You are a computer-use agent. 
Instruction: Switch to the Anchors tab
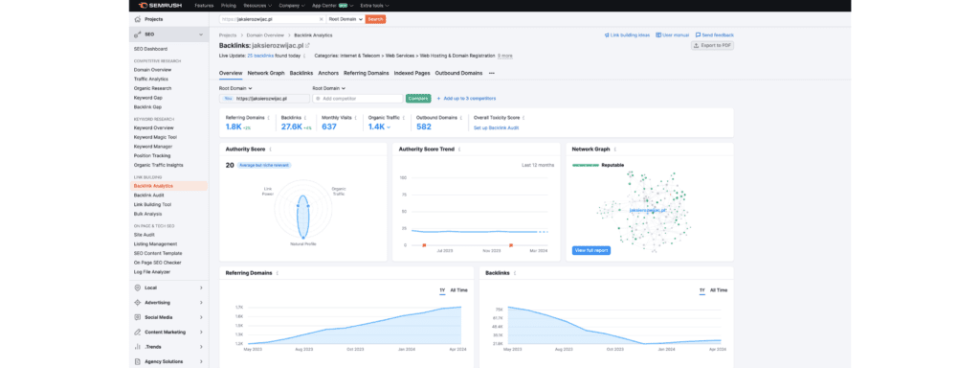pos(328,73)
